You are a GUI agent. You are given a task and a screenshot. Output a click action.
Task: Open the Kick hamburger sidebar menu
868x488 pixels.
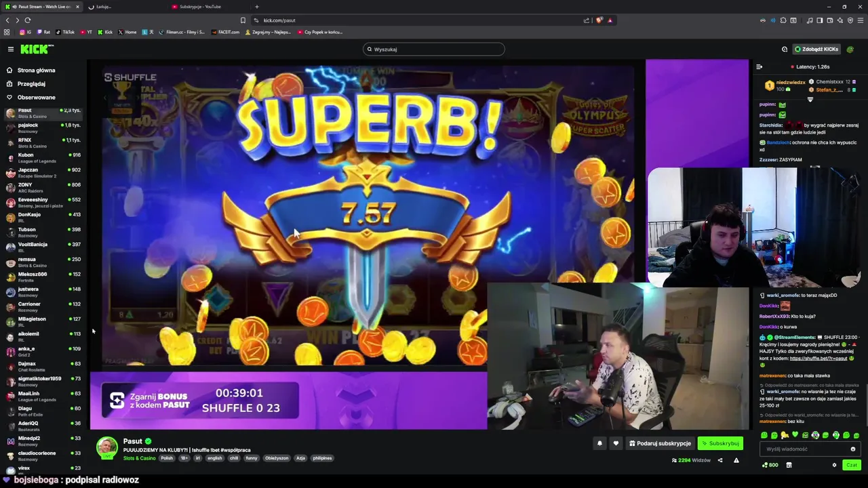point(11,49)
